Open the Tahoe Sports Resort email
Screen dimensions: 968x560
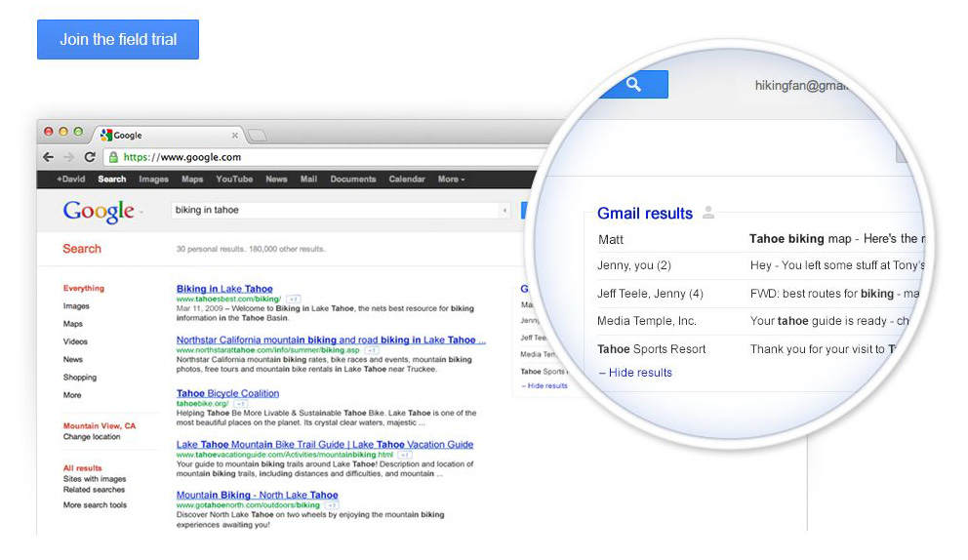coord(746,349)
